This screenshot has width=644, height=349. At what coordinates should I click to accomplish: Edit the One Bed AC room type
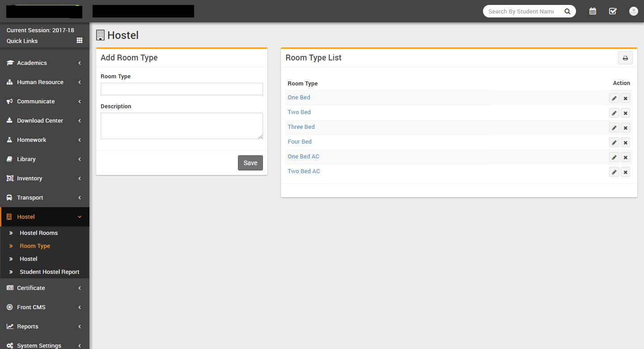coord(614,157)
